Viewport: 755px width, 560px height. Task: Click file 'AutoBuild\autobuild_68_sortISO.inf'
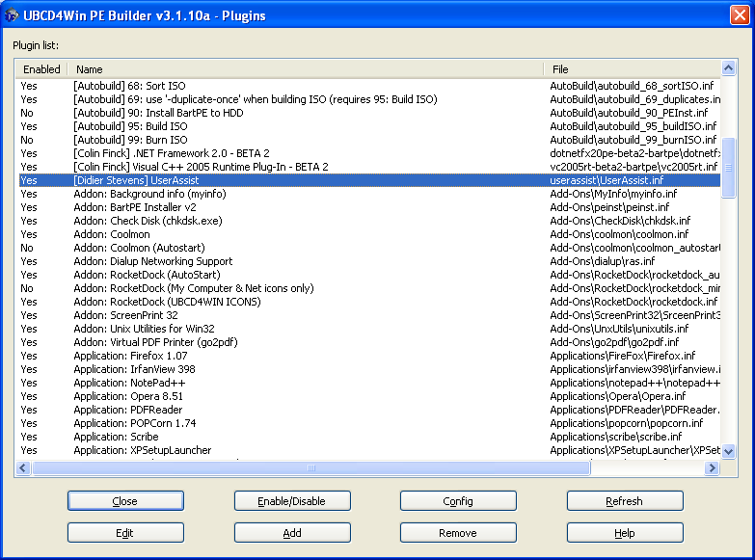point(632,86)
